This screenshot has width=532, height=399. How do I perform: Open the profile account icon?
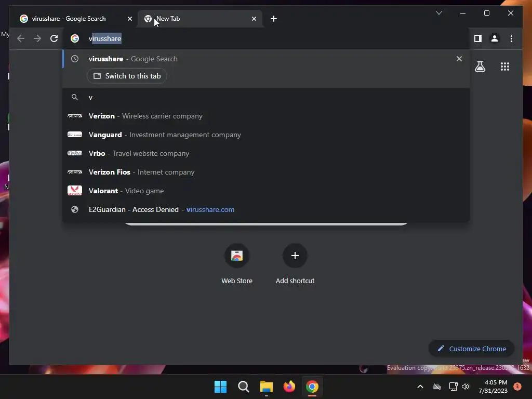(x=495, y=38)
